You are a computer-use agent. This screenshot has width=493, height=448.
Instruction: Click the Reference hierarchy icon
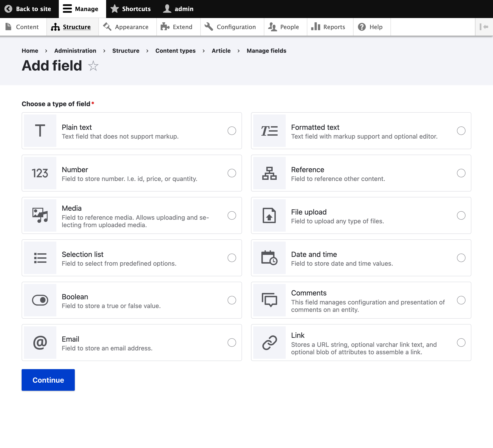click(269, 173)
